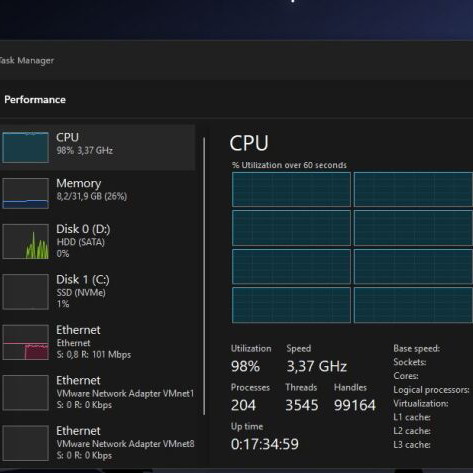Click the 'Processes' label
Image resolution: width=473 pixels, height=473 pixels.
250,387
